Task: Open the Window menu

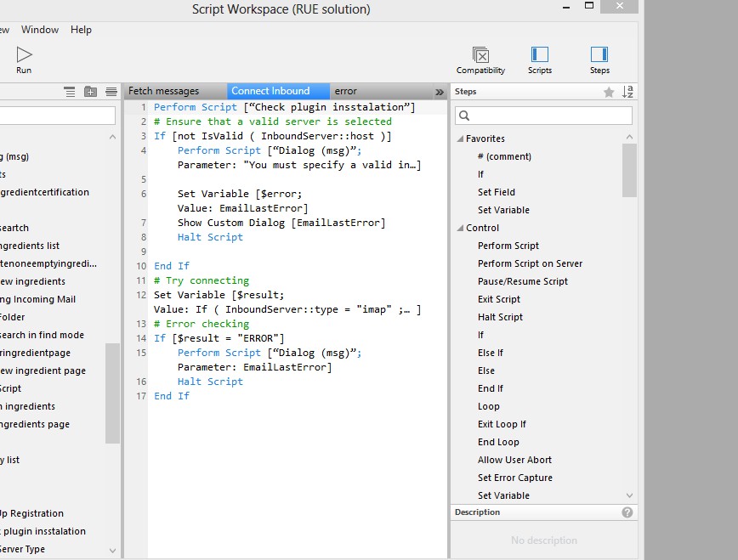Action: tap(40, 30)
